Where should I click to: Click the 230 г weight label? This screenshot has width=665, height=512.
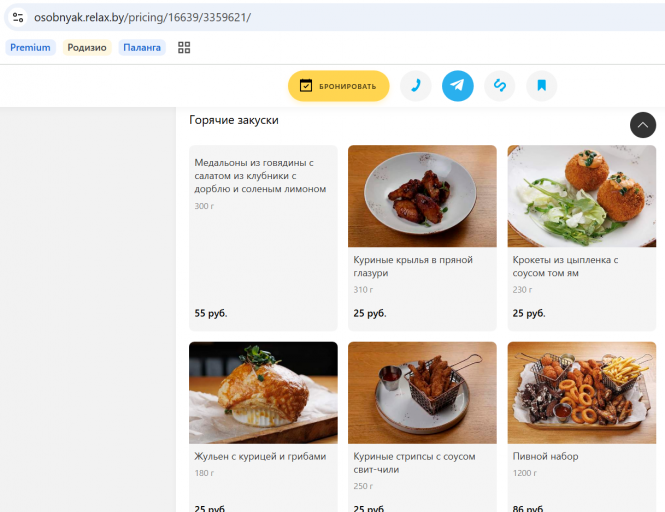tap(522, 290)
